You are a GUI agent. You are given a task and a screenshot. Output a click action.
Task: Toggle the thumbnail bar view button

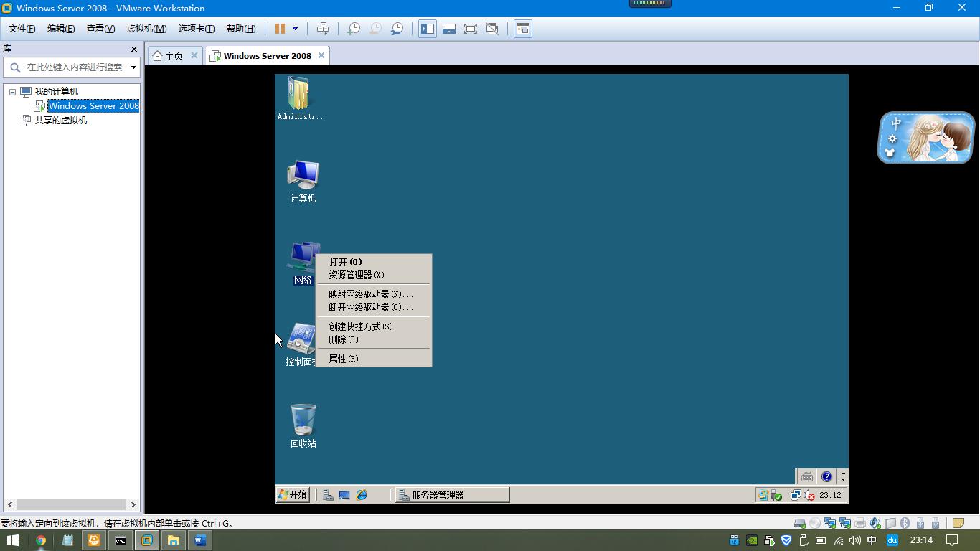point(449,29)
